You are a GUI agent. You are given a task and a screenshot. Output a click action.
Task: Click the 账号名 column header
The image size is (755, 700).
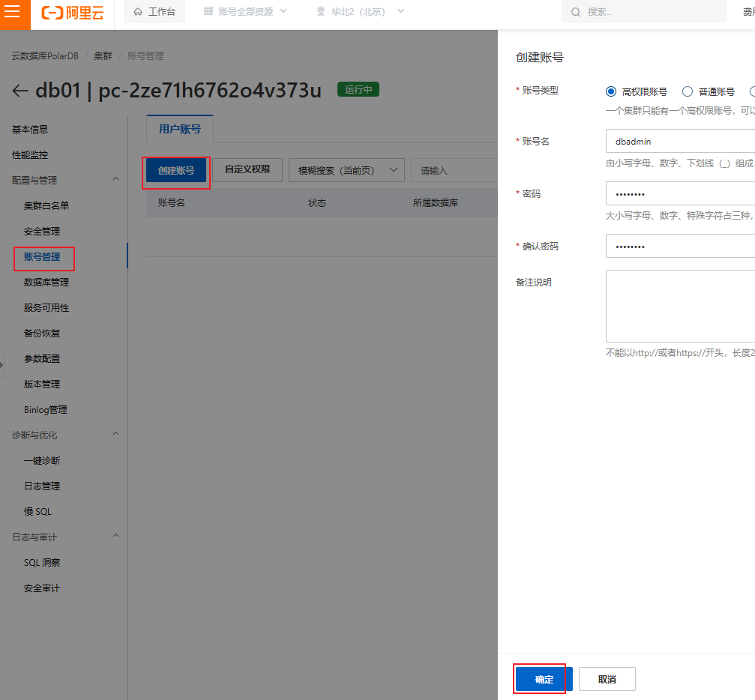(x=172, y=202)
